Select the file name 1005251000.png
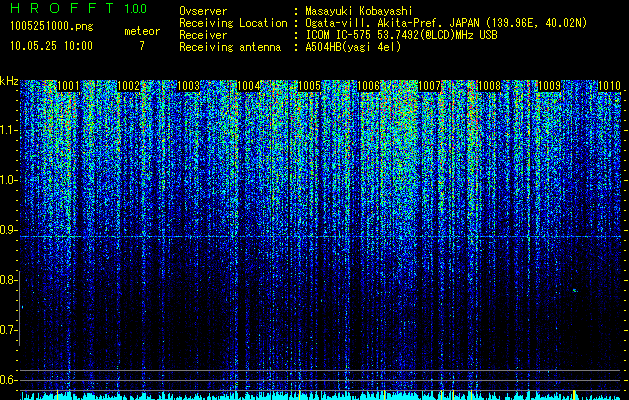629x400 pixels. (x=52, y=26)
